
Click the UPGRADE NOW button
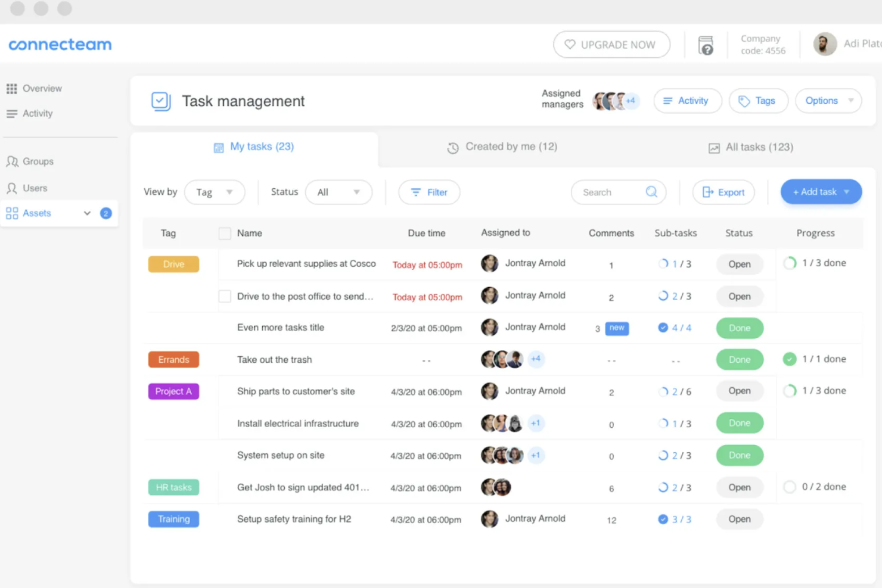coord(611,45)
